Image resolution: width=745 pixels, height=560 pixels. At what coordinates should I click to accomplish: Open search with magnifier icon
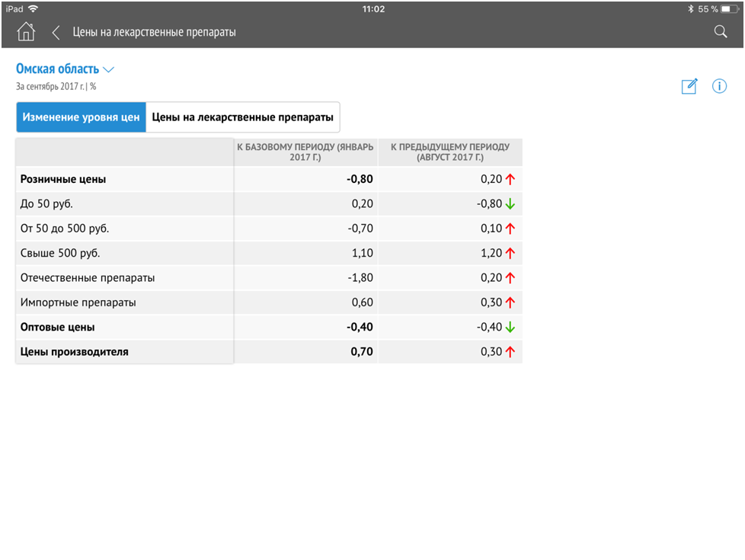[720, 31]
